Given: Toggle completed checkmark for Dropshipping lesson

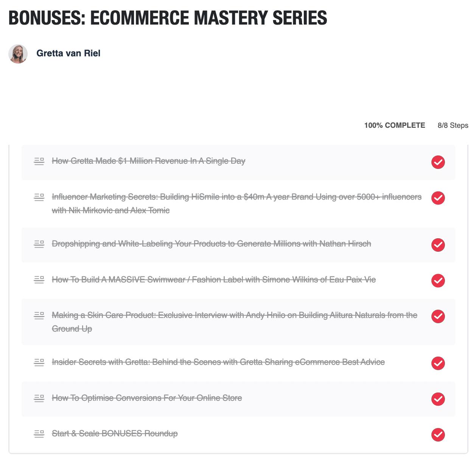Looking at the screenshot, I should [438, 245].
